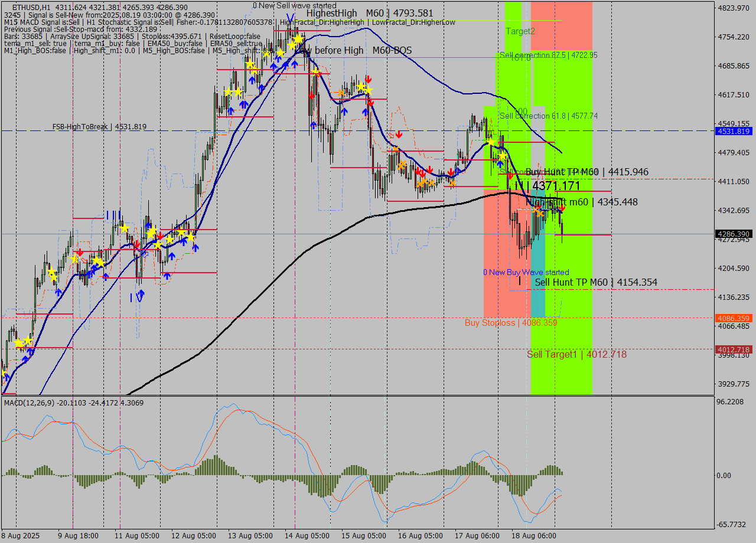Screen dimensions: 756x543
Task: Click the salmon red zone at top right
Action: [x=561, y=24]
